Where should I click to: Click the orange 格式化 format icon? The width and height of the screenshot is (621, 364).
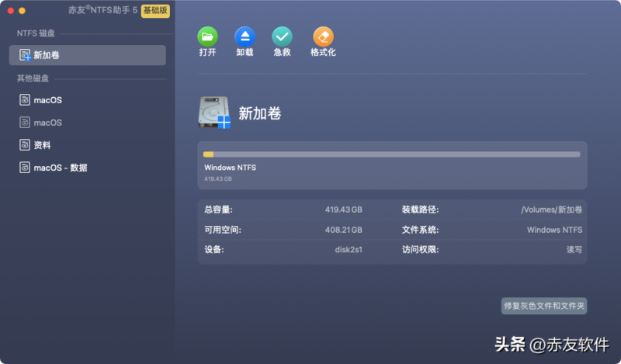coord(323,36)
